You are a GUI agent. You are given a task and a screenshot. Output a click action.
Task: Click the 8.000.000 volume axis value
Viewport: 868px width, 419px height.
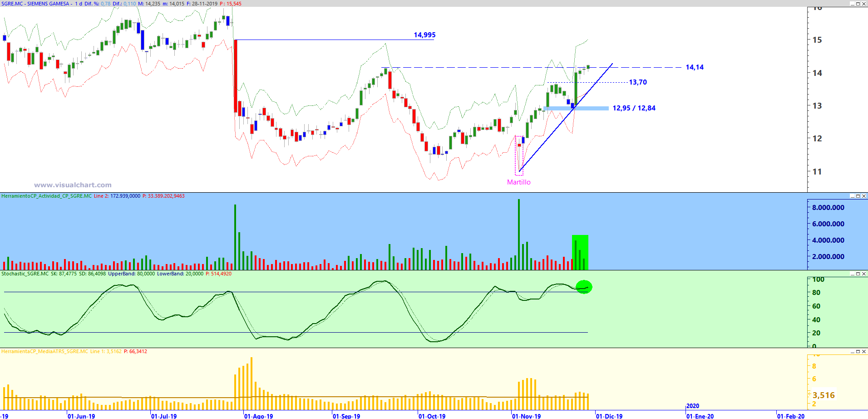(x=829, y=208)
